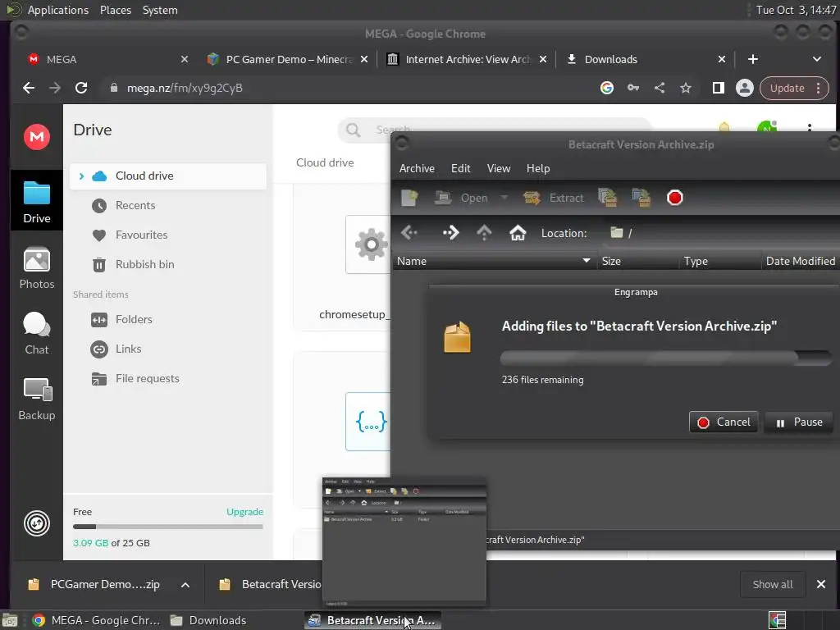The width and height of the screenshot is (840, 630).
Task: Go forward in Chrome
Action: click(x=55, y=88)
